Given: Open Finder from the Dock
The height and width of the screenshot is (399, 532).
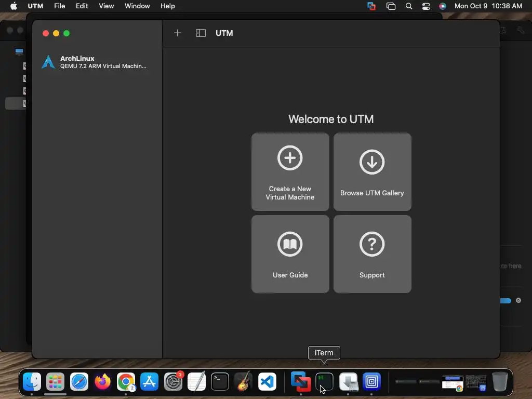Looking at the screenshot, I should pos(32,382).
